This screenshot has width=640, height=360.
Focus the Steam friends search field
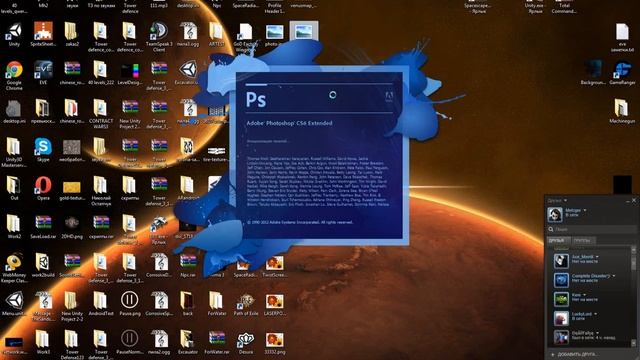coord(591,229)
